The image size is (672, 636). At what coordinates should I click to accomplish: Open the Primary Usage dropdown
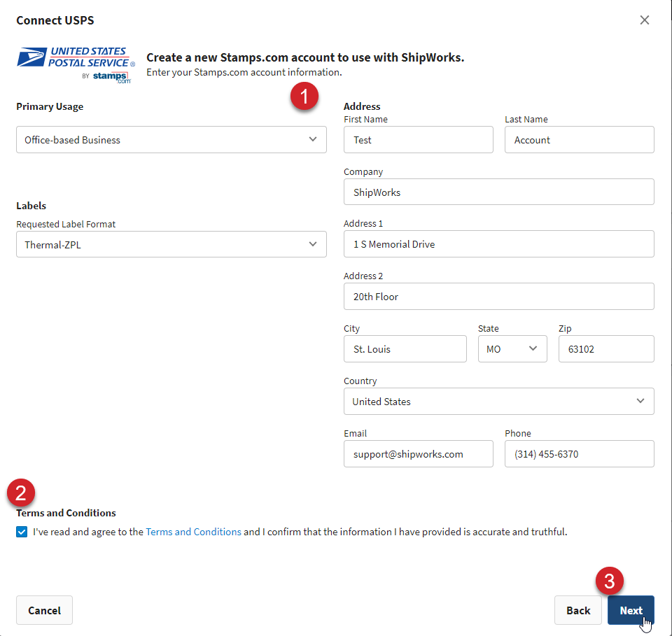(171, 140)
